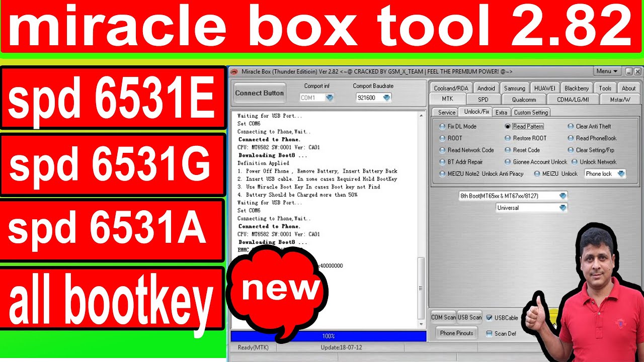Screen dimensions: 644x362
Task: Click the first 'CPU: MT6582 SW:0001 Ver: CA01' log line
Action: pyautogui.click(x=278, y=147)
